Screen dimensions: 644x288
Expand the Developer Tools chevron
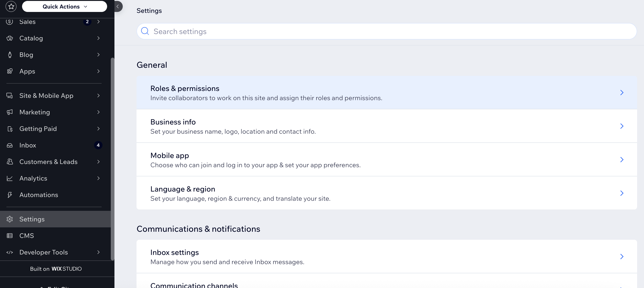pos(99,252)
